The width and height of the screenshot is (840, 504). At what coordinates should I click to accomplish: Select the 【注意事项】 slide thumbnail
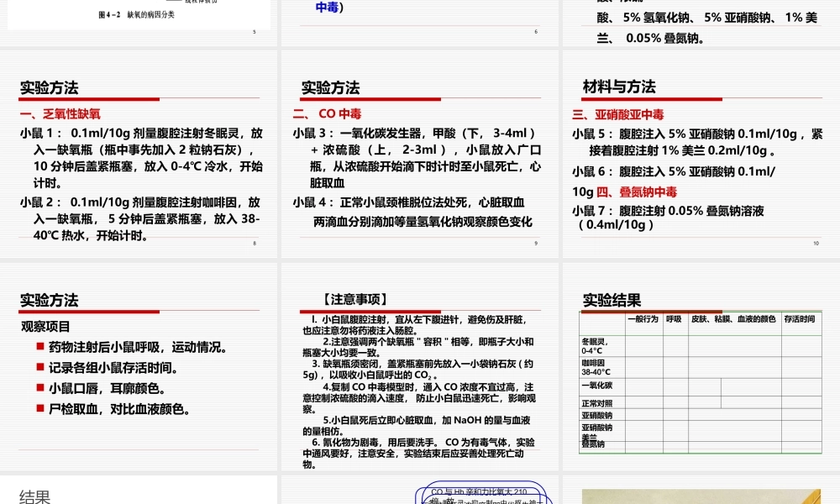[x=419, y=366]
